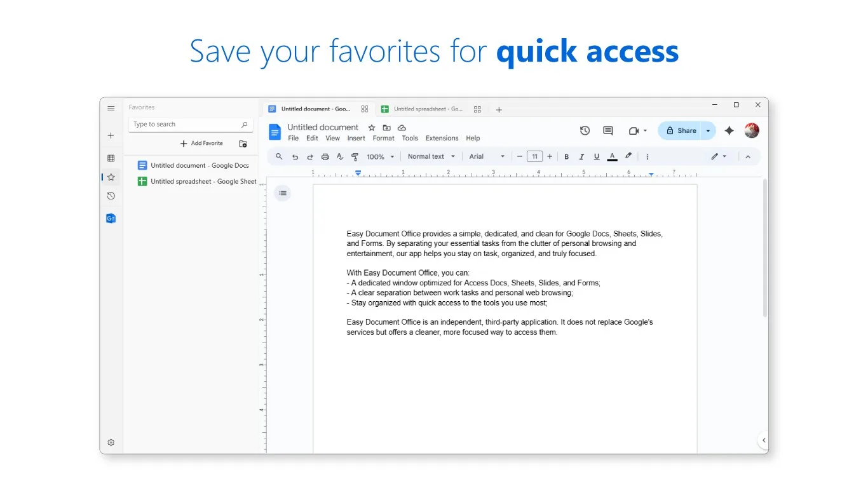Open the Insert menu
The image size is (868, 488).
point(356,138)
